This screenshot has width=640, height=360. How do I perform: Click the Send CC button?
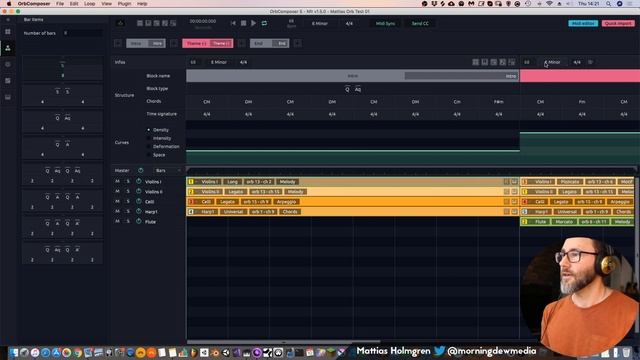(420, 23)
